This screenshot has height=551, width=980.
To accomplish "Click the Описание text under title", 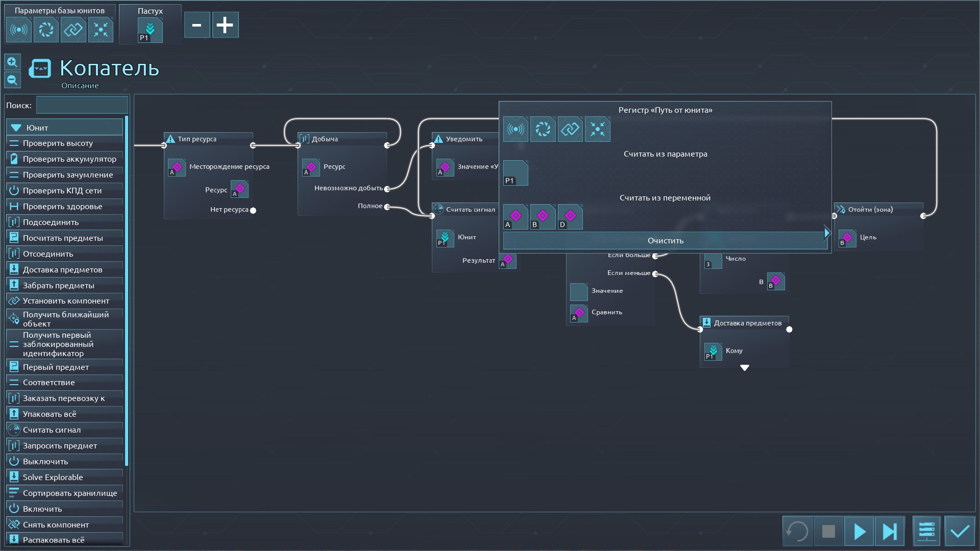I will point(80,86).
